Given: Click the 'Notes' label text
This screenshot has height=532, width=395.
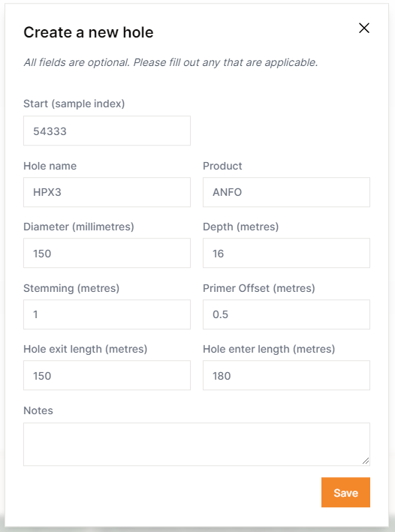Looking at the screenshot, I should (x=38, y=410).
